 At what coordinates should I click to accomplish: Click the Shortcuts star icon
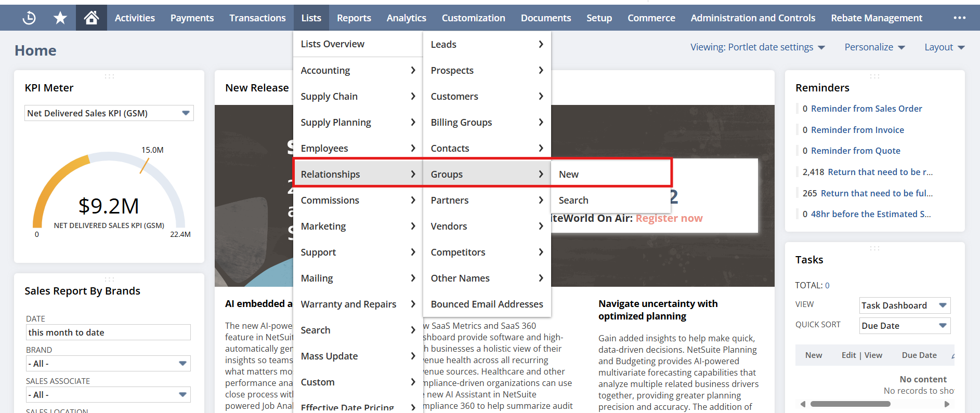(60, 18)
